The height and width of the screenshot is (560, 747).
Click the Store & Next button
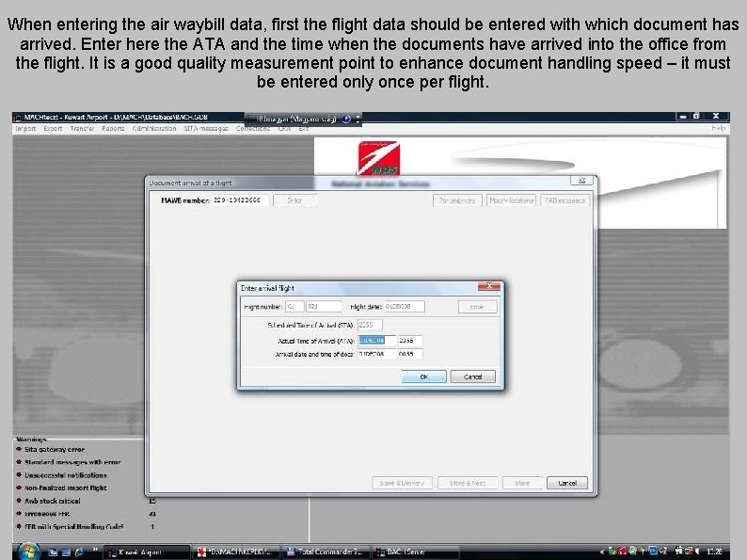(x=468, y=483)
